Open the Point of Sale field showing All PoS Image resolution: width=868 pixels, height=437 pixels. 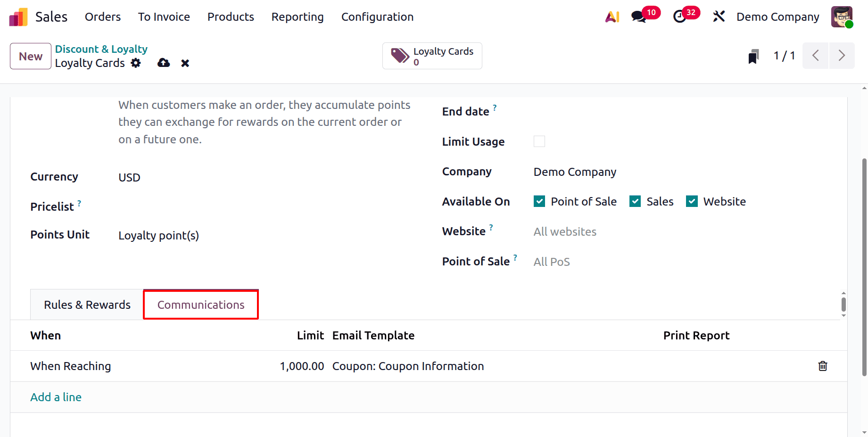pos(552,262)
